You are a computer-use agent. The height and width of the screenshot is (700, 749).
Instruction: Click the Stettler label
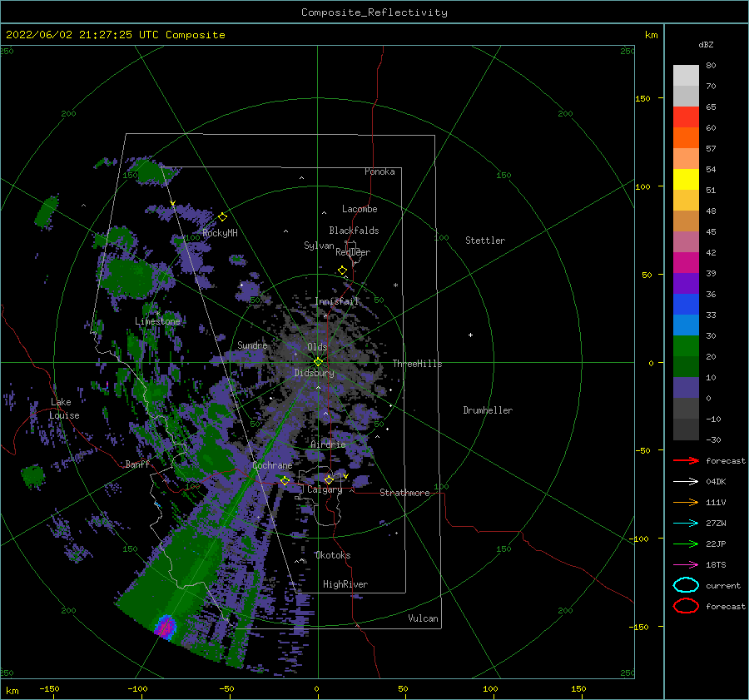485,241
